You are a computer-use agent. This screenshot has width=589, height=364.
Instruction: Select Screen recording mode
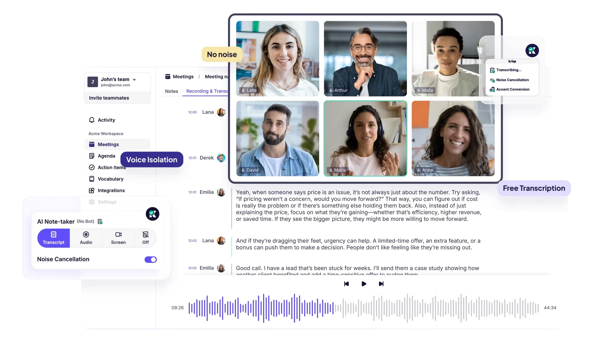tap(118, 238)
